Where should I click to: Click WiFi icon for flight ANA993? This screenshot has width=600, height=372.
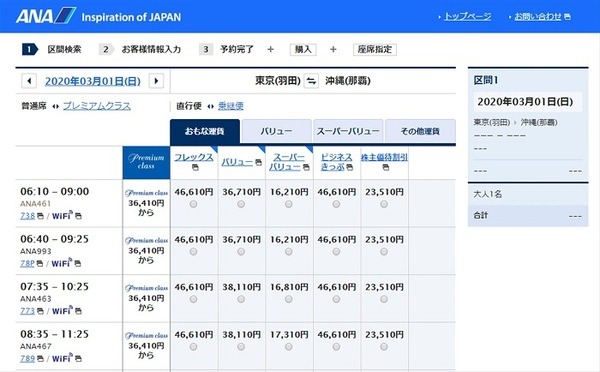(62, 263)
